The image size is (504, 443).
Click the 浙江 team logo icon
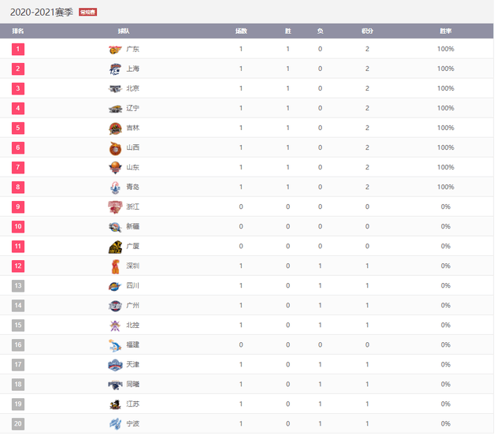[x=115, y=207]
